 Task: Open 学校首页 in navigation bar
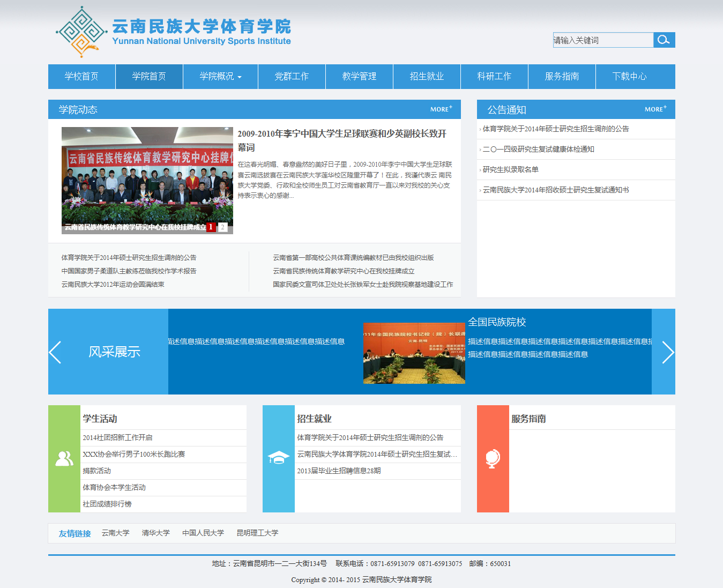tap(81, 77)
